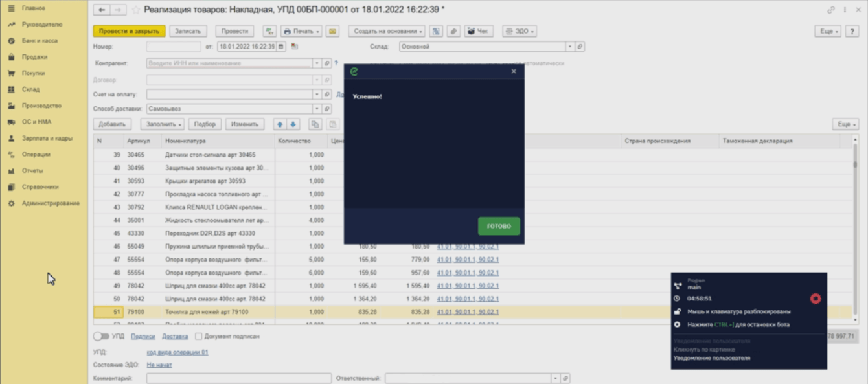Copy document link with chain icon
This screenshot has height=384, width=868.
pos(831,10)
